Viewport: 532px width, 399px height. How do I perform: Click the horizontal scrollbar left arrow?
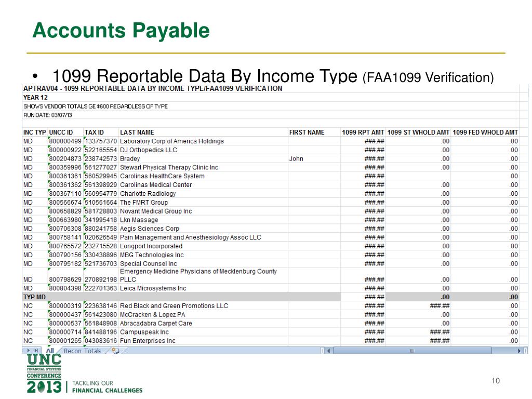tap(328, 351)
